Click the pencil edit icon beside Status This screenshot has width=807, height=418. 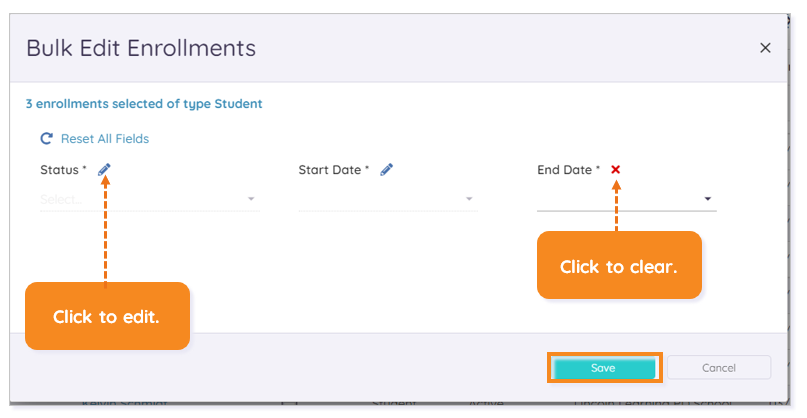[x=104, y=169]
